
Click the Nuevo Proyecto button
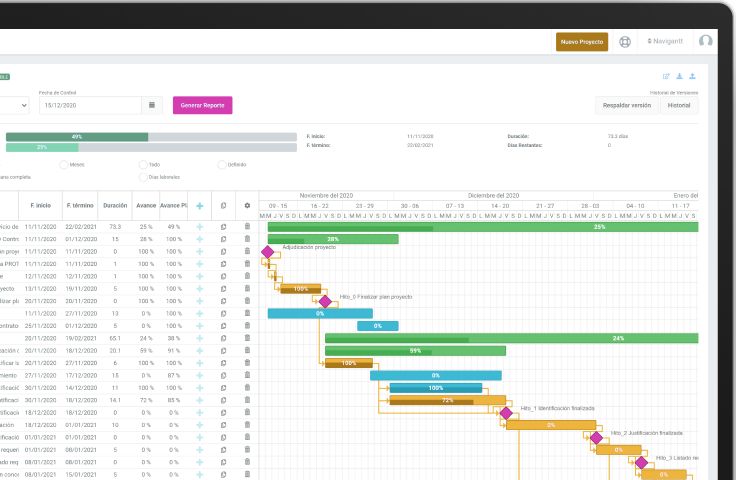point(581,42)
